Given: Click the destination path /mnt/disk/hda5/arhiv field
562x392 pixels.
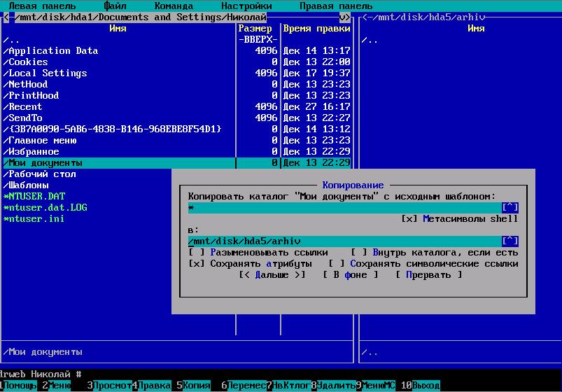Looking at the screenshot, I should pos(345,241).
